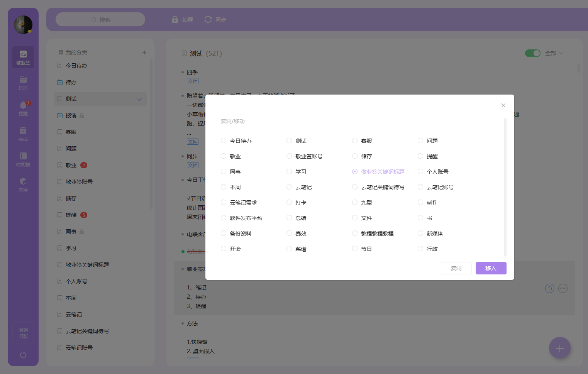Screen dimensions: 588x374
Task: Click the reminder bell icon on note
Action: tap(550, 288)
